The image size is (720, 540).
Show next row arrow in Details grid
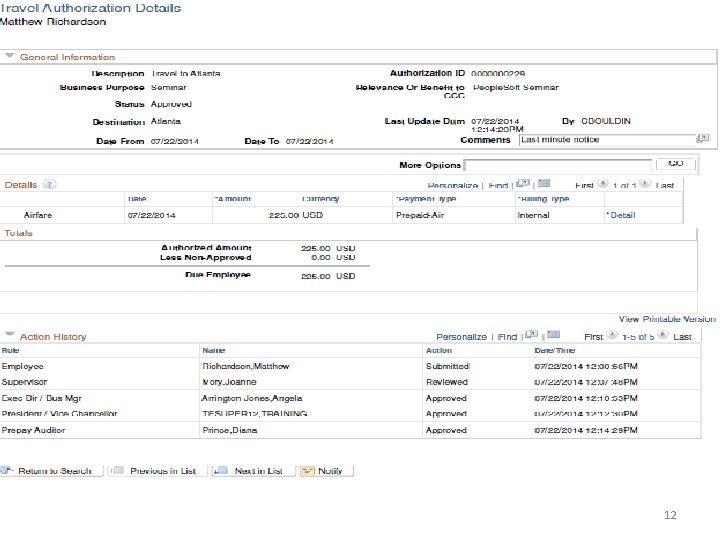tap(645, 184)
